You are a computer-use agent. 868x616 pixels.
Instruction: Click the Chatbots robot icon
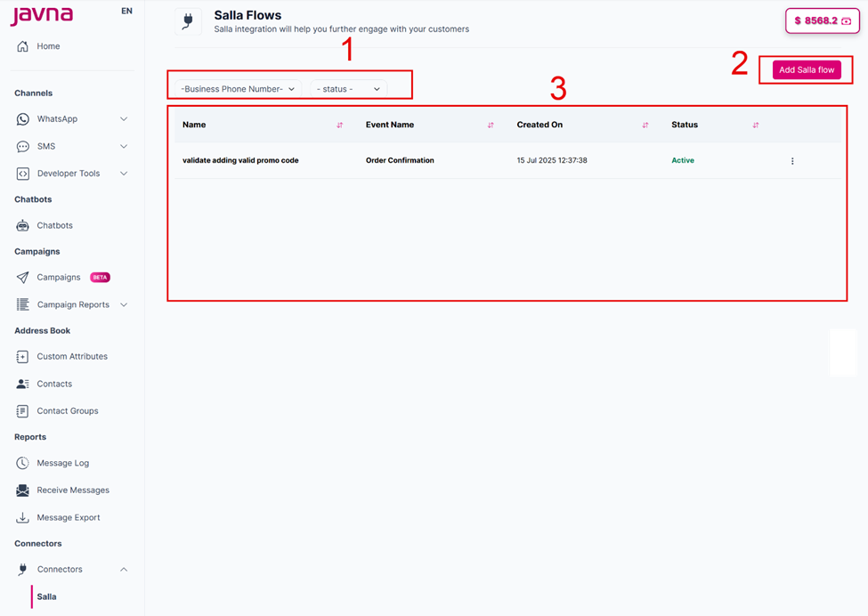coord(22,226)
